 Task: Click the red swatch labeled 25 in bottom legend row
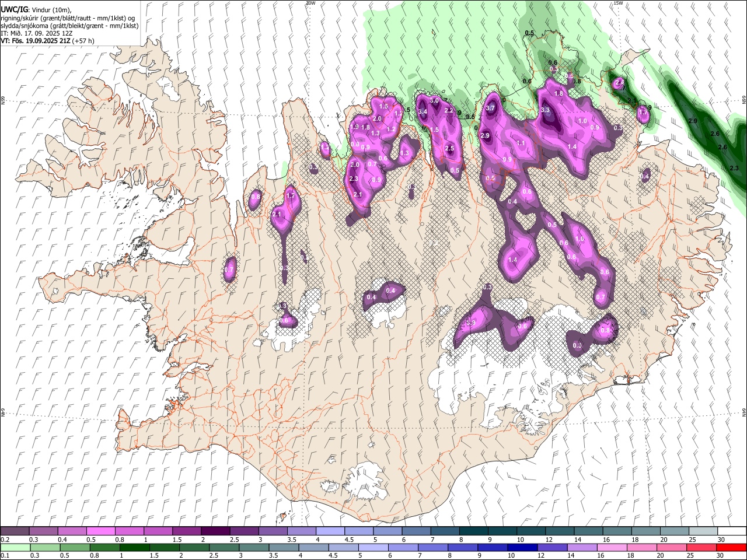(x=701, y=547)
